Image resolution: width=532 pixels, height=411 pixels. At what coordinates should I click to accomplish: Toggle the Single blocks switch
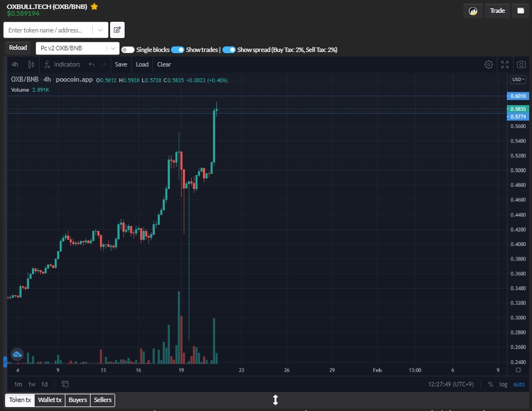[x=128, y=50]
